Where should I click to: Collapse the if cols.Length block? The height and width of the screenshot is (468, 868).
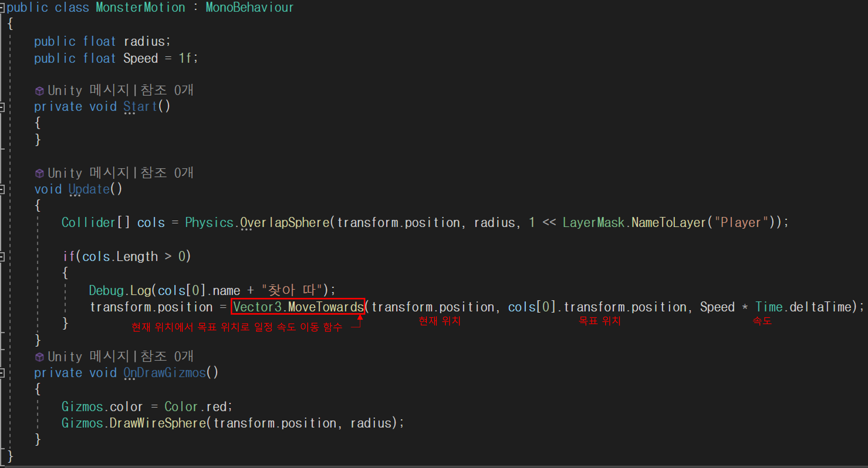(x=2, y=257)
